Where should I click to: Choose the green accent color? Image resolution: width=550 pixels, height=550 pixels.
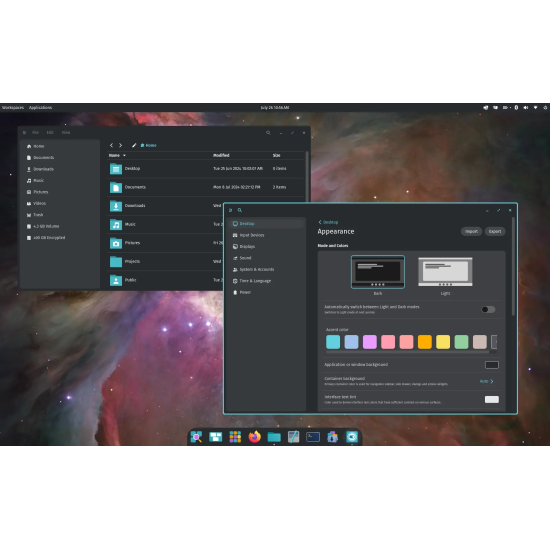click(461, 342)
